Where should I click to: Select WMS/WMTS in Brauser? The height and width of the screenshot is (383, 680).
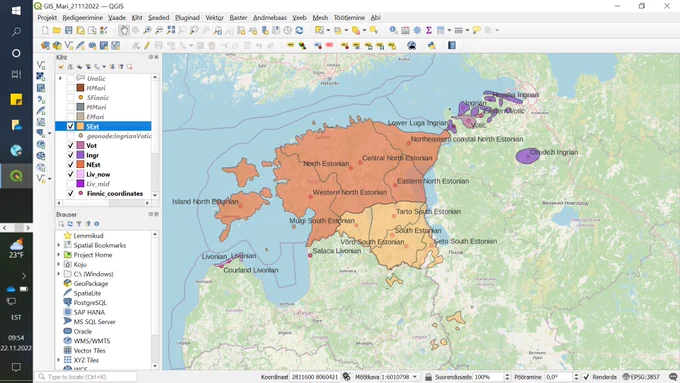coord(92,341)
